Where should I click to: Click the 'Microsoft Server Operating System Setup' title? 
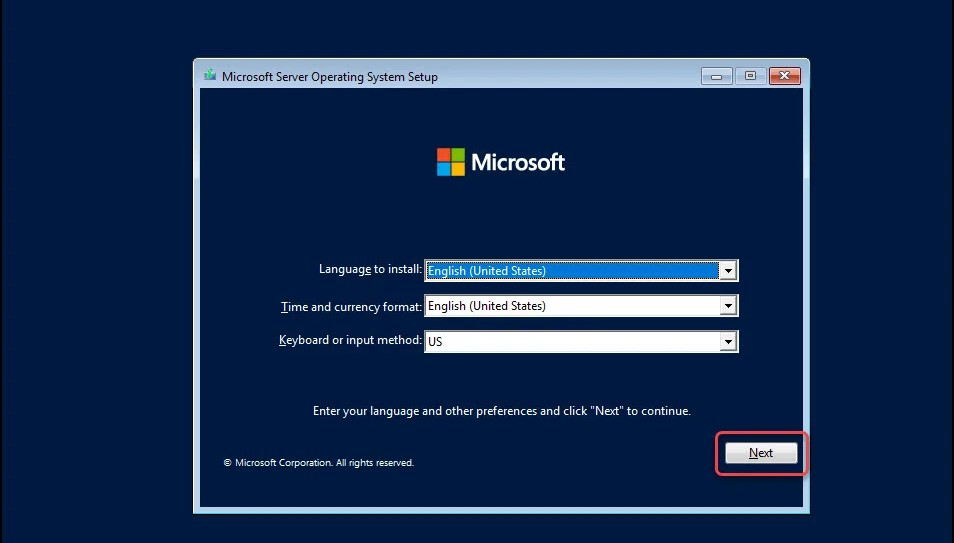330,77
